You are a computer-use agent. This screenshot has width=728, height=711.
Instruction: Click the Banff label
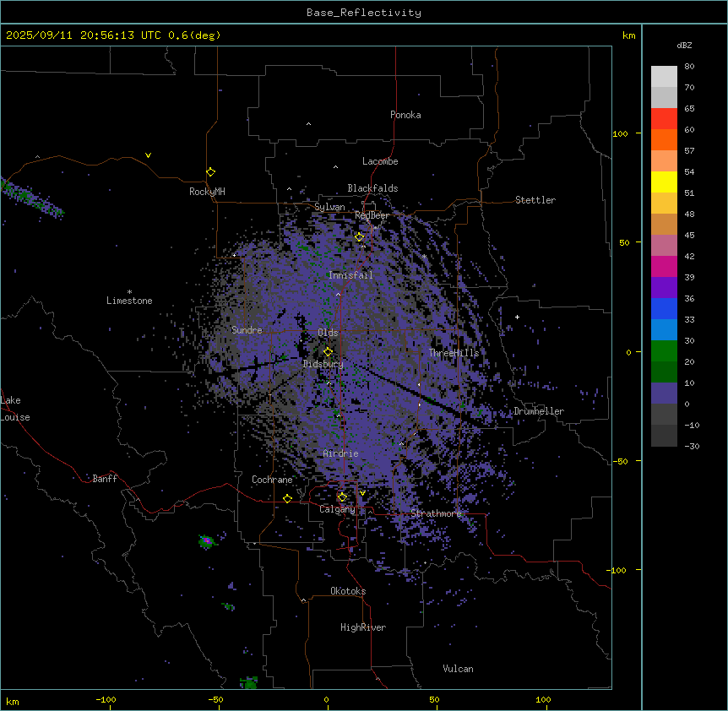point(105,479)
